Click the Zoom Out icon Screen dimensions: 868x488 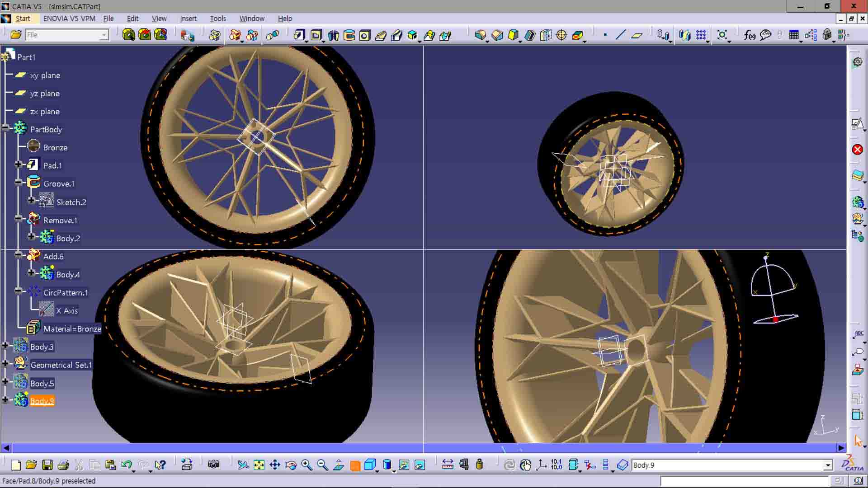point(322,465)
